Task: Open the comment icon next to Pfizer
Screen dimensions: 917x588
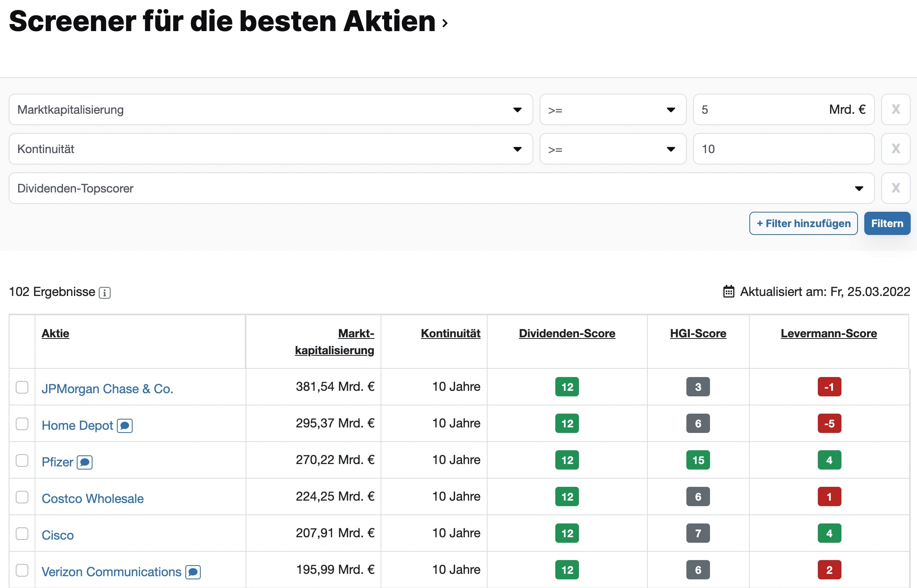Action: pos(85,462)
